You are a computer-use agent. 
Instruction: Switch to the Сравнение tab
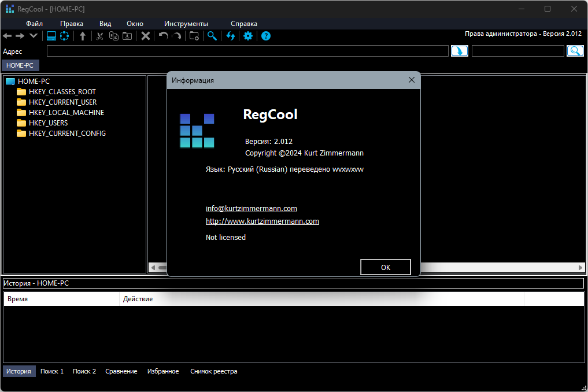click(121, 371)
